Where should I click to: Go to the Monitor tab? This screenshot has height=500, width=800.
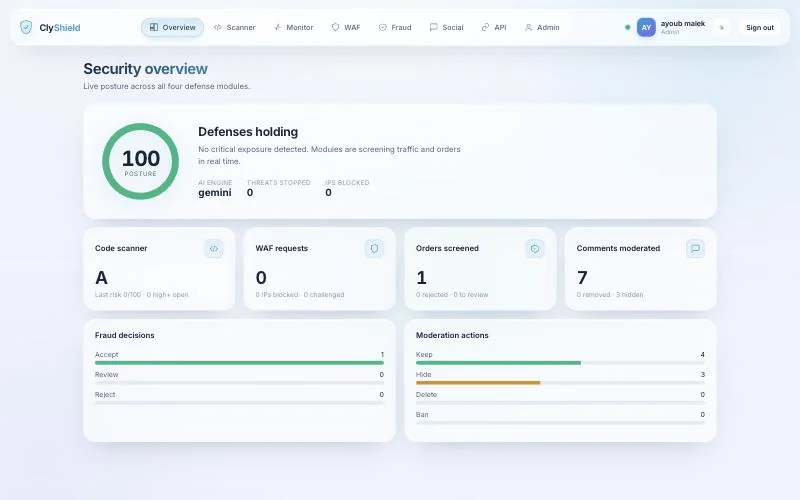pos(294,28)
